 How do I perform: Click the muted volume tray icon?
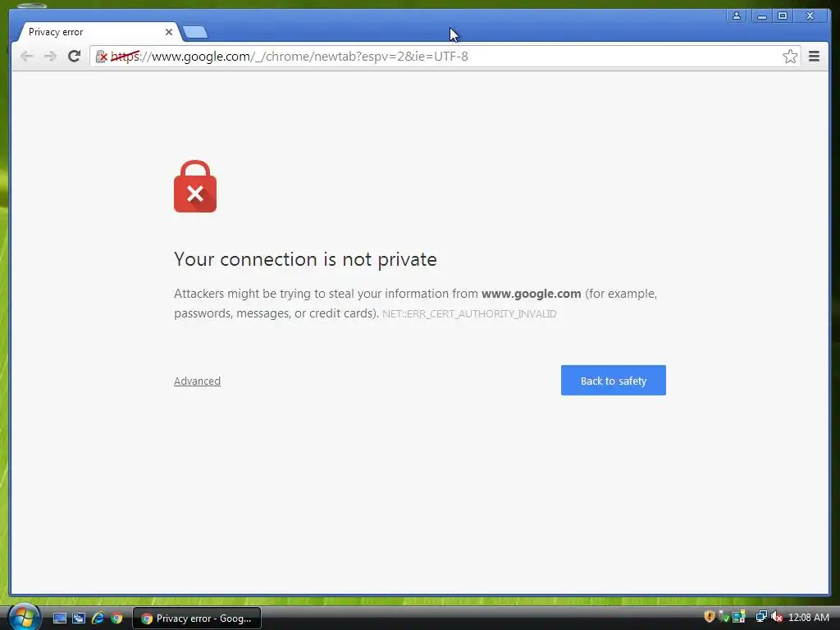pyautogui.click(x=776, y=617)
